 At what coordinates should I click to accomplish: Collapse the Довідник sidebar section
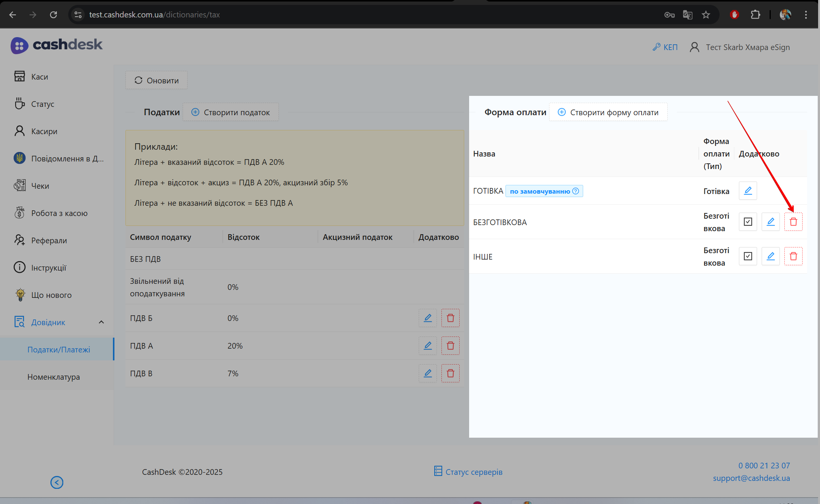tap(101, 322)
